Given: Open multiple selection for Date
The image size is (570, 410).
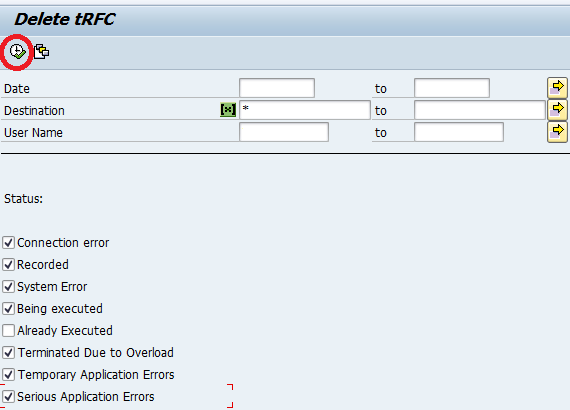Looking at the screenshot, I should [557, 88].
